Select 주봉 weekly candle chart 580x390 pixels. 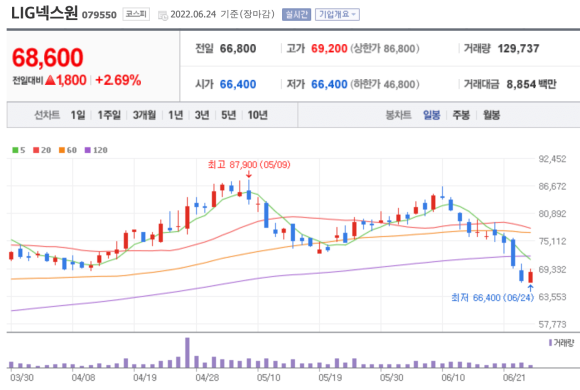tap(461, 115)
